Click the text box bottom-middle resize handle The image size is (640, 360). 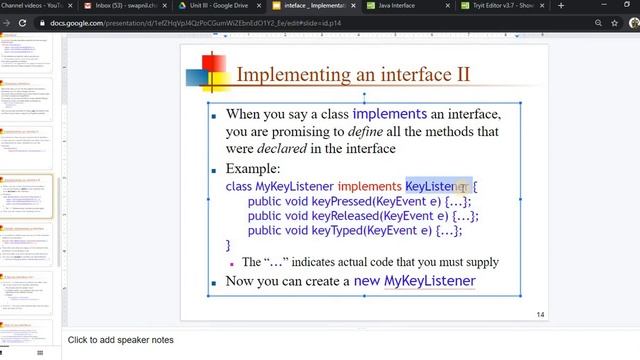[x=364, y=296]
